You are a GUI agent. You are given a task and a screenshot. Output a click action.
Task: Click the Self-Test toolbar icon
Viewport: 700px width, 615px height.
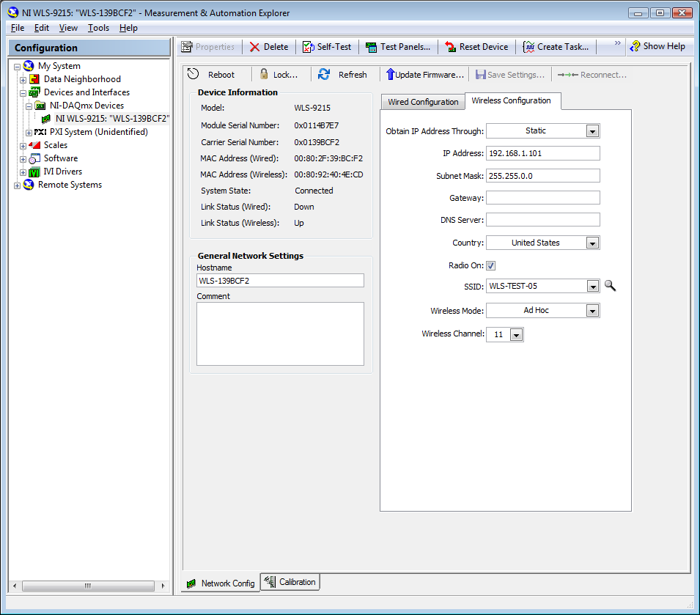[x=309, y=47]
